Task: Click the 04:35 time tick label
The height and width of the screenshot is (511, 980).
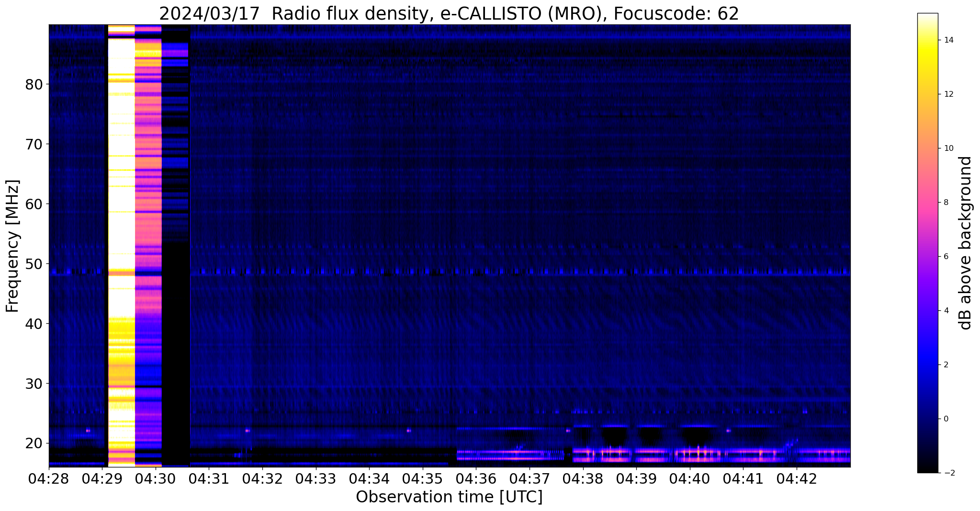Action: coord(423,478)
